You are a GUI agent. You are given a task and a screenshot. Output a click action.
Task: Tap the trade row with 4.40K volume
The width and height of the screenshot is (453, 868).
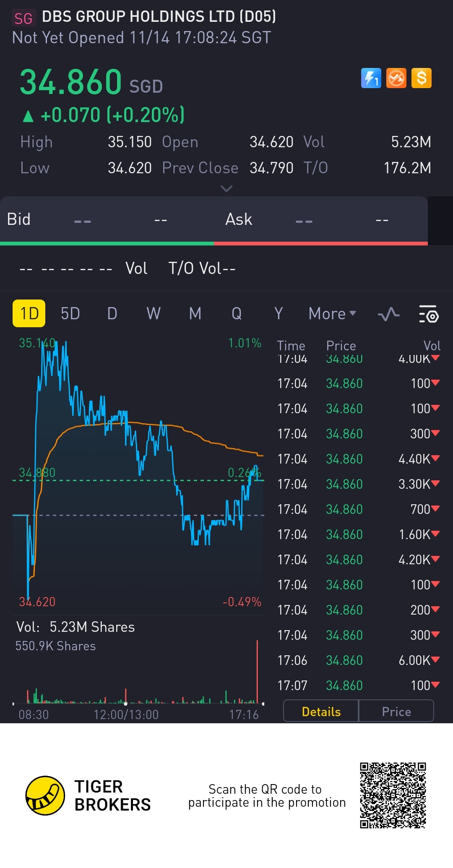click(359, 459)
